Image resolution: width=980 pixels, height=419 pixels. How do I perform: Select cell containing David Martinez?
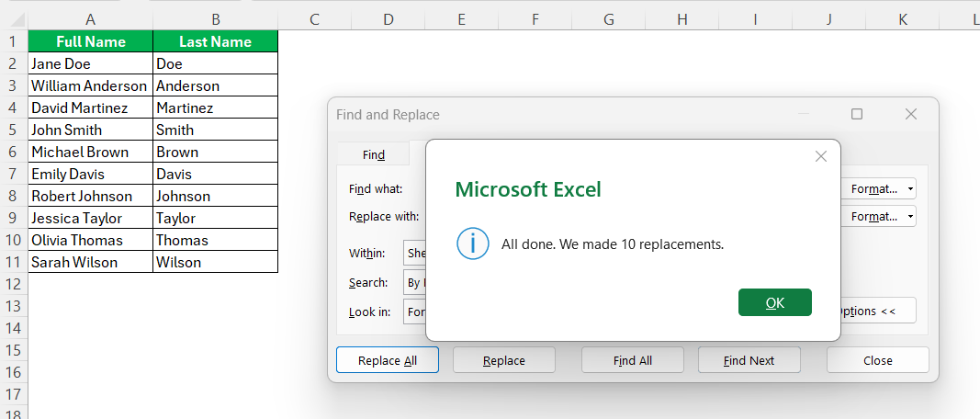[x=91, y=108]
